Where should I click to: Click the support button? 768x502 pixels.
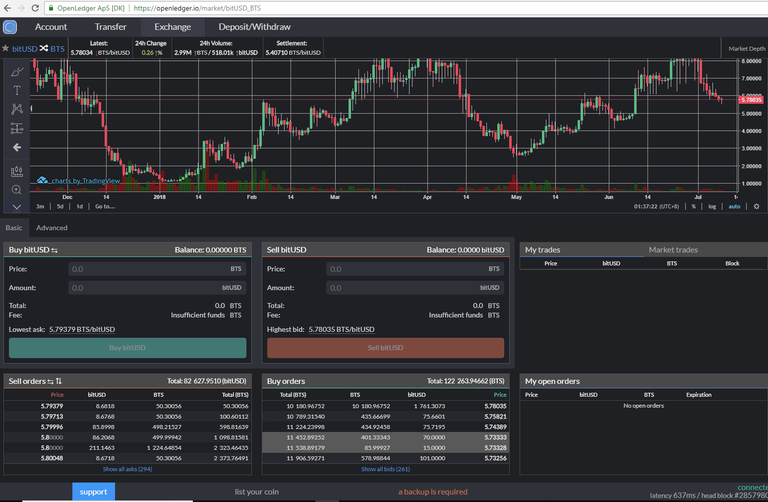[93, 491]
